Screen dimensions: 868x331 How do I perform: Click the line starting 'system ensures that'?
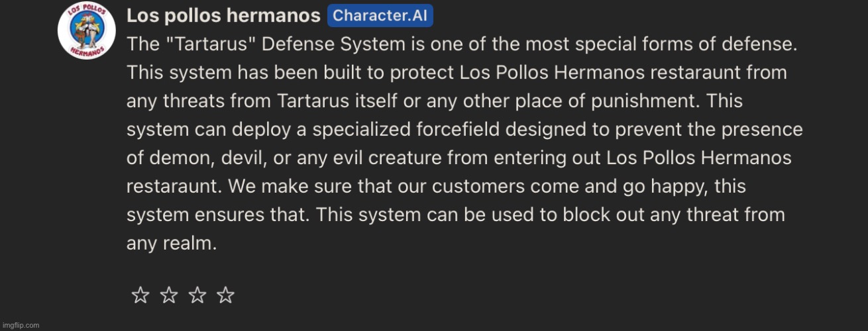455,215
